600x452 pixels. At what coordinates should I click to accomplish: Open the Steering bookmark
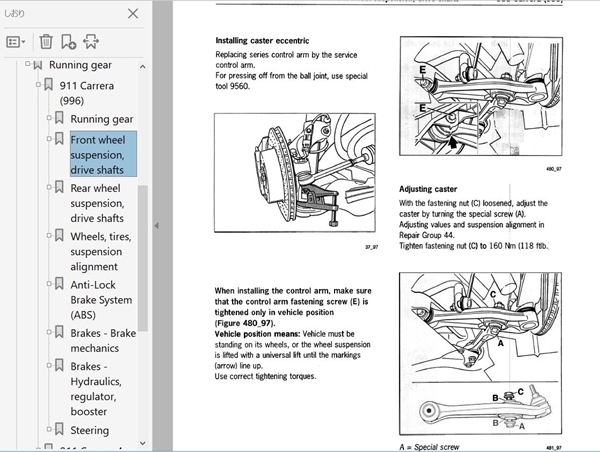pyautogui.click(x=90, y=430)
